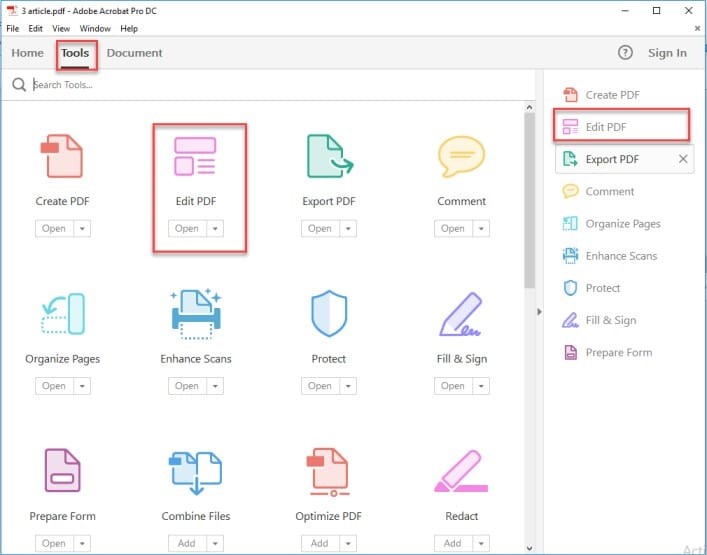Click Open button under Export PDF
The height and width of the screenshot is (555, 707).
coord(320,229)
